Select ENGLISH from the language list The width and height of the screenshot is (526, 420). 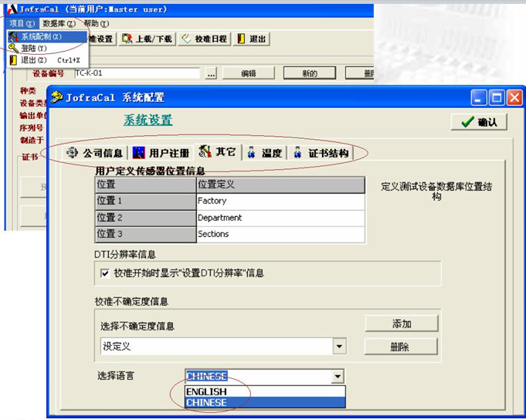tap(265, 391)
